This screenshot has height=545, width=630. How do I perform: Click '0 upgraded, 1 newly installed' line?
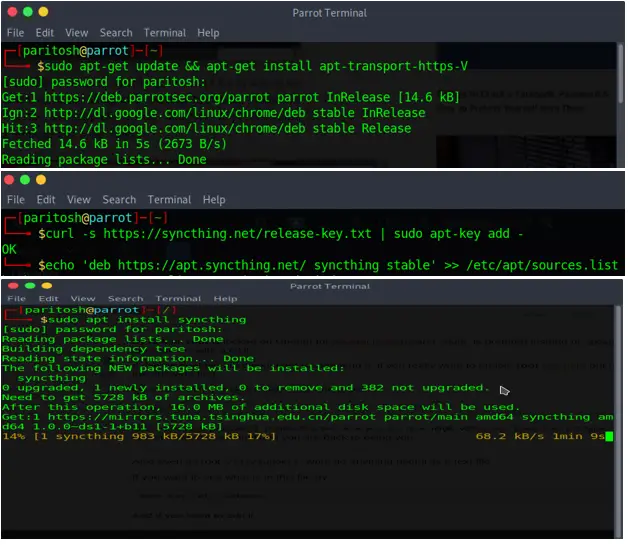point(245,387)
